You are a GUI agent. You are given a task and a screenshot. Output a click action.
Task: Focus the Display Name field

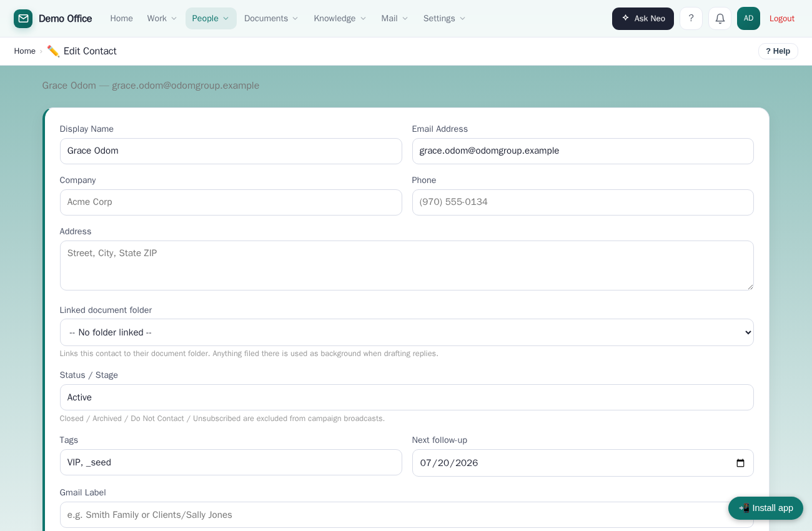coord(230,151)
